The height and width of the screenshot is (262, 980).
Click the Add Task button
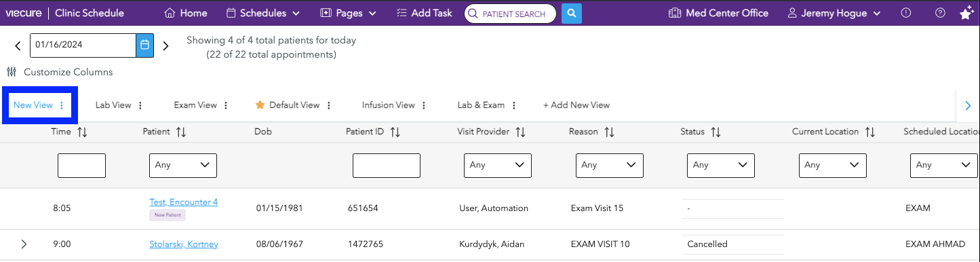[425, 13]
